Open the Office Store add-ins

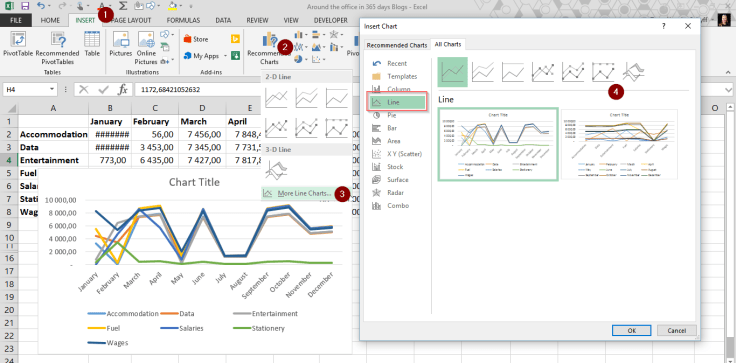[x=196, y=39]
